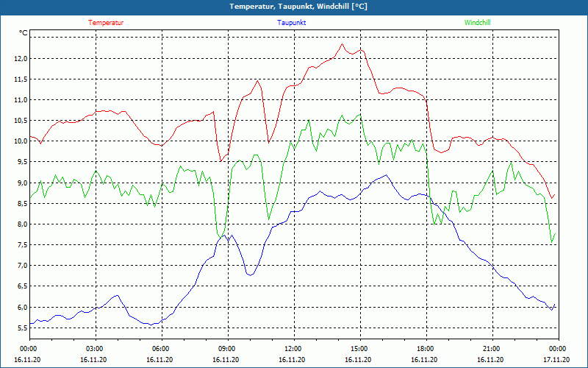Click the 03:00 time label
This screenshot has width=588, height=368.
coord(96,348)
